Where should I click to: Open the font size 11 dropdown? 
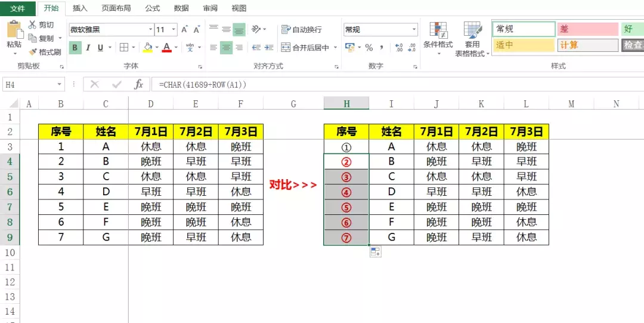click(x=174, y=30)
